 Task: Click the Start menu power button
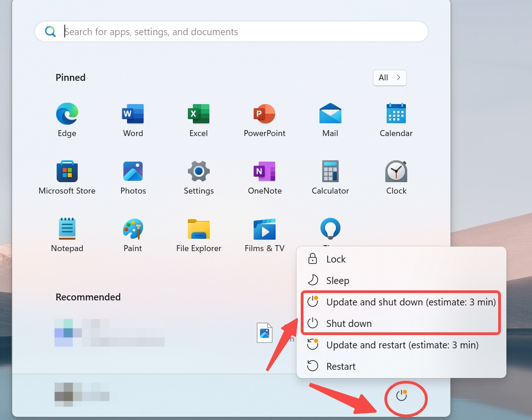coord(402,395)
